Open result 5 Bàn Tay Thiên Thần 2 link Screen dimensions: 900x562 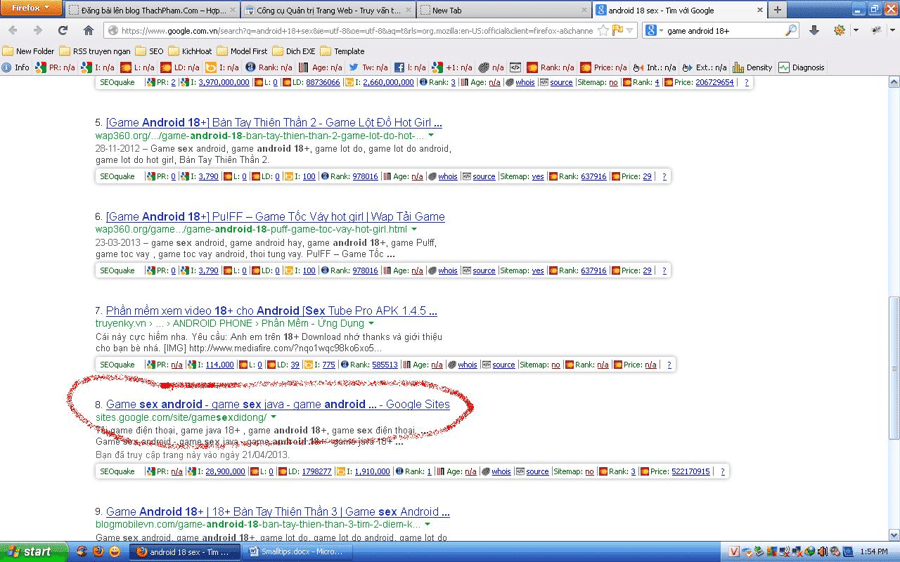click(x=274, y=122)
